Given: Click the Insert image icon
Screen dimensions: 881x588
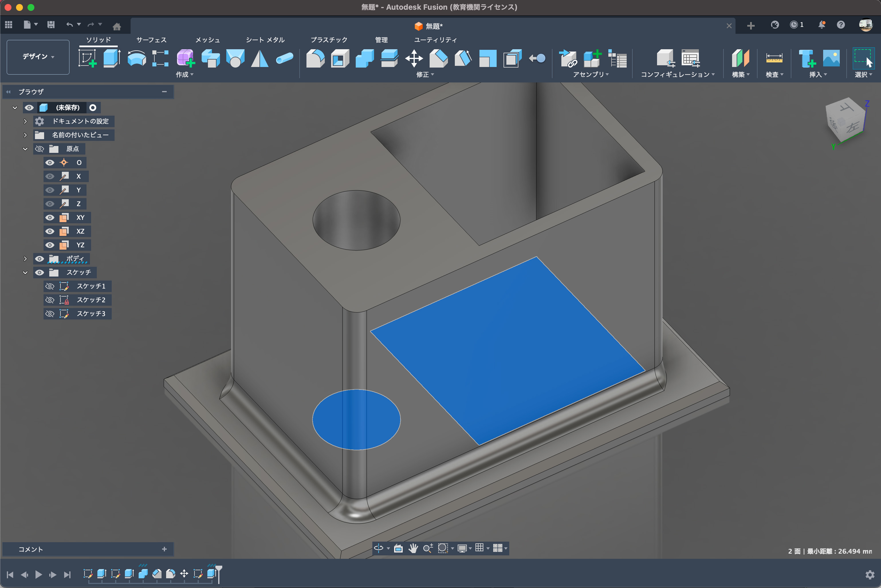Looking at the screenshot, I should [831, 58].
